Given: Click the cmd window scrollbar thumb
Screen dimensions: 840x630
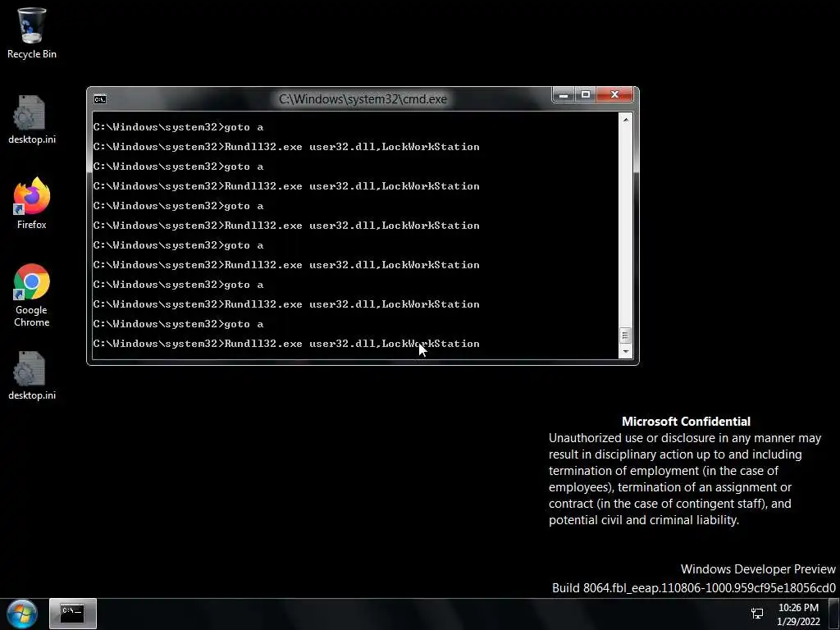Looking at the screenshot, I should (625, 336).
